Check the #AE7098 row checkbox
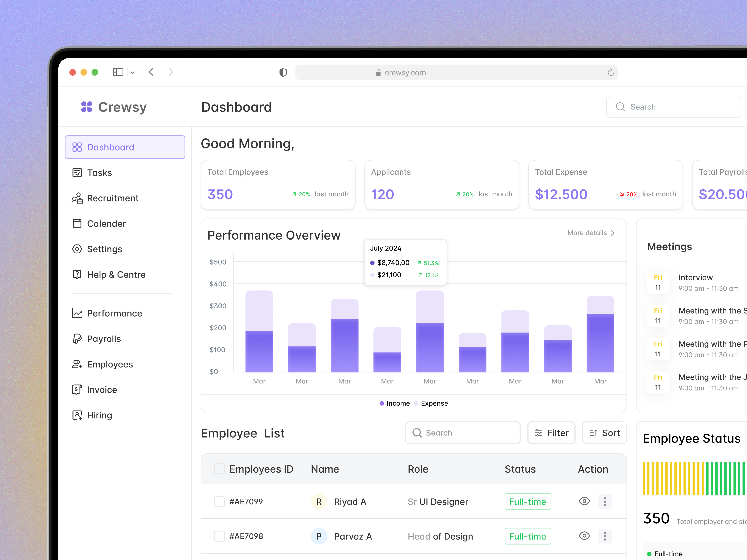Image resolution: width=747 pixels, height=560 pixels. [x=220, y=536]
